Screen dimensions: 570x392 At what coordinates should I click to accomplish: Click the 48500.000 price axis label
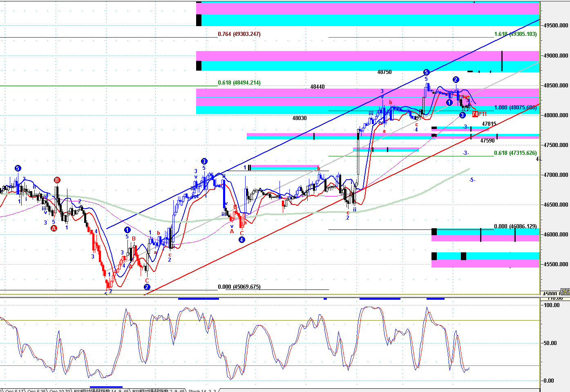point(556,85)
